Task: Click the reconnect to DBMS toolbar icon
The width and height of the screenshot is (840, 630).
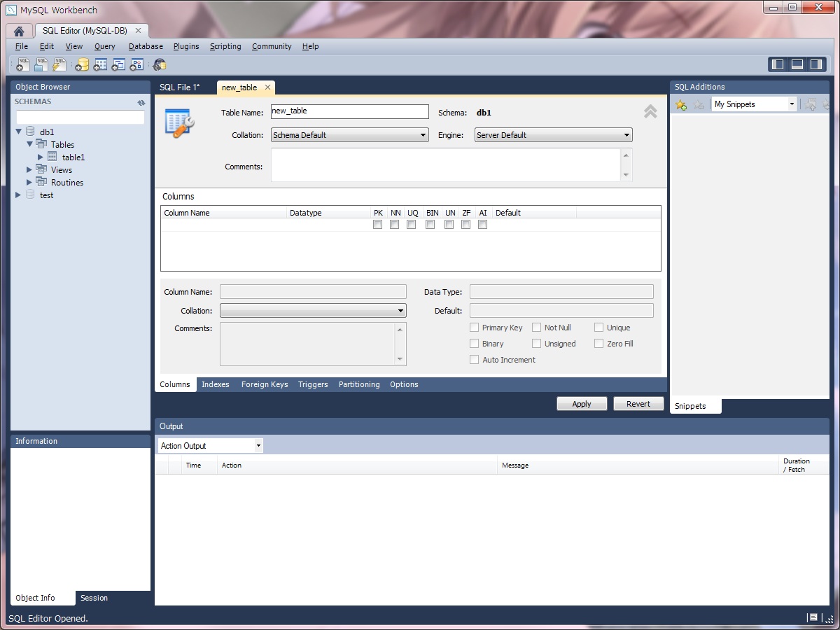Action: [x=160, y=64]
